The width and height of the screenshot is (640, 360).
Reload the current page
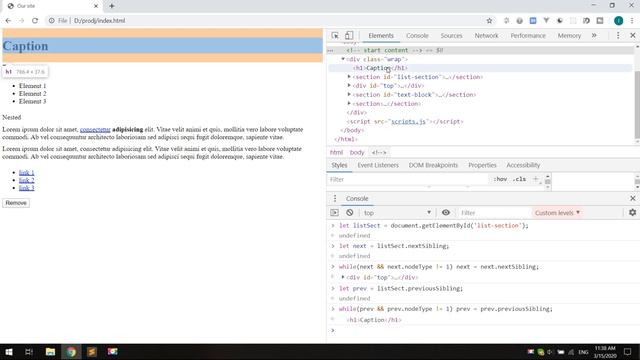(x=35, y=20)
